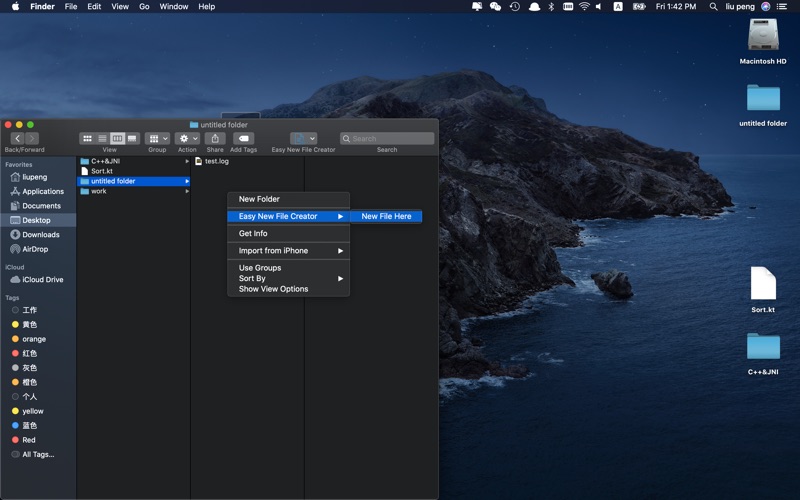
Task: Switch Finder to icon view
Action: [87, 138]
